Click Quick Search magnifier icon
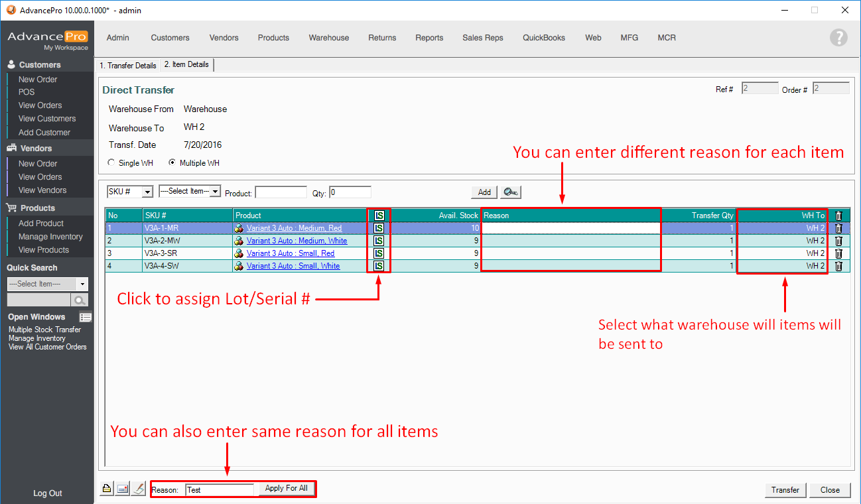Image resolution: width=861 pixels, height=504 pixels. [x=80, y=300]
